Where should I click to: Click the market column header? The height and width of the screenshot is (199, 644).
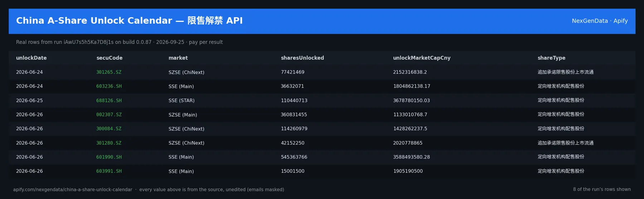tap(178, 58)
